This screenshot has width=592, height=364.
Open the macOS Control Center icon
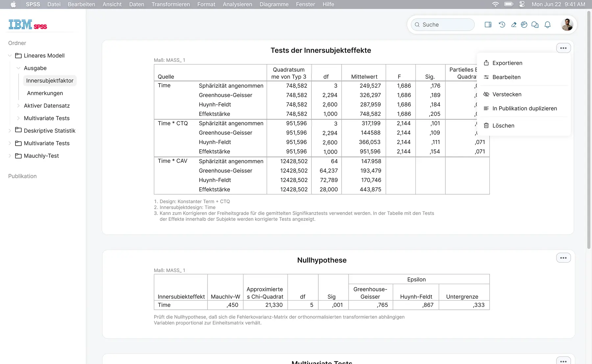click(522, 4)
